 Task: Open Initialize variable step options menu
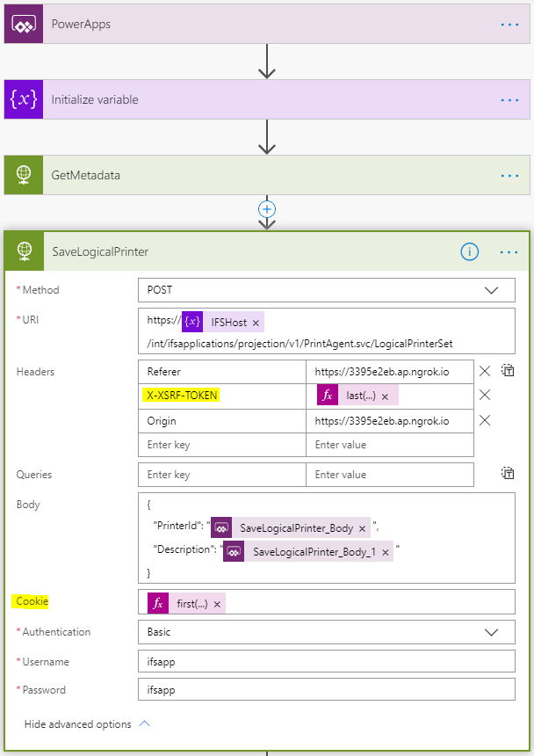click(x=509, y=100)
